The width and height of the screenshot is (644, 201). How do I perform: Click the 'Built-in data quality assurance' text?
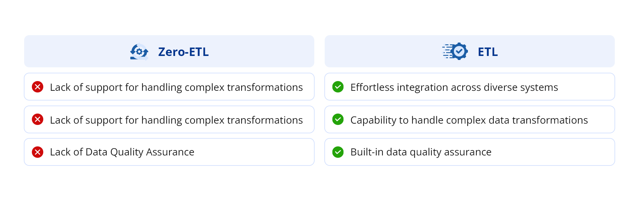(x=421, y=152)
